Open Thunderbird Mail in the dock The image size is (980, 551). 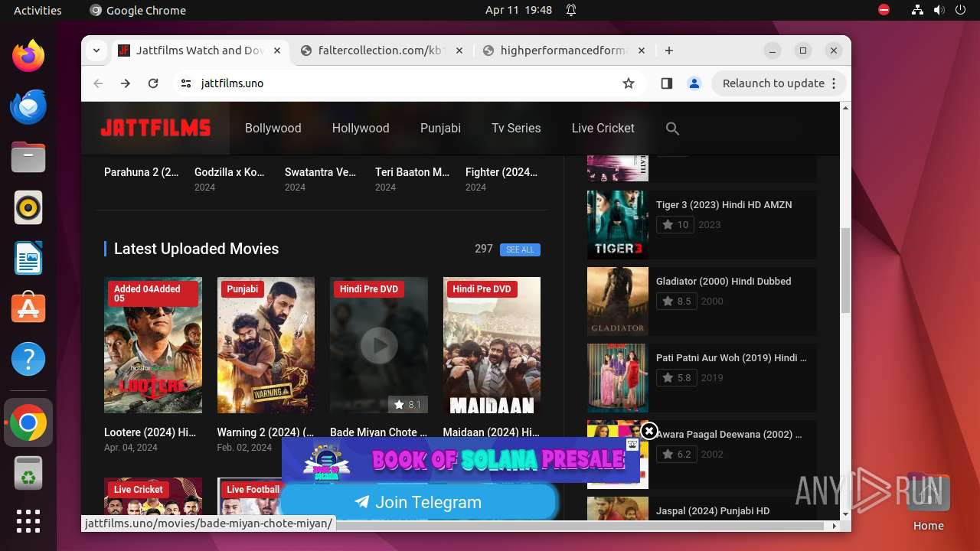tap(28, 106)
